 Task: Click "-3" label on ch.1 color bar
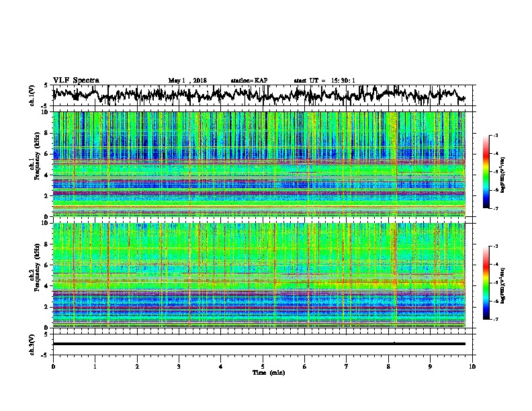(495, 136)
